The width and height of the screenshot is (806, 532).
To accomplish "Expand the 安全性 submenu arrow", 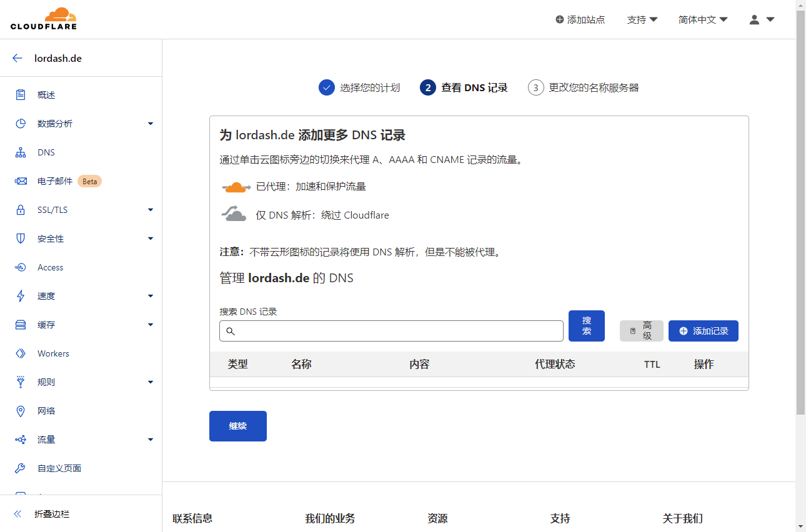I will (x=151, y=239).
